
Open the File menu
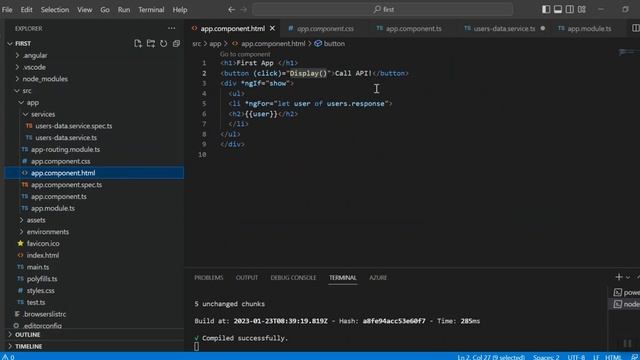(7, 9)
